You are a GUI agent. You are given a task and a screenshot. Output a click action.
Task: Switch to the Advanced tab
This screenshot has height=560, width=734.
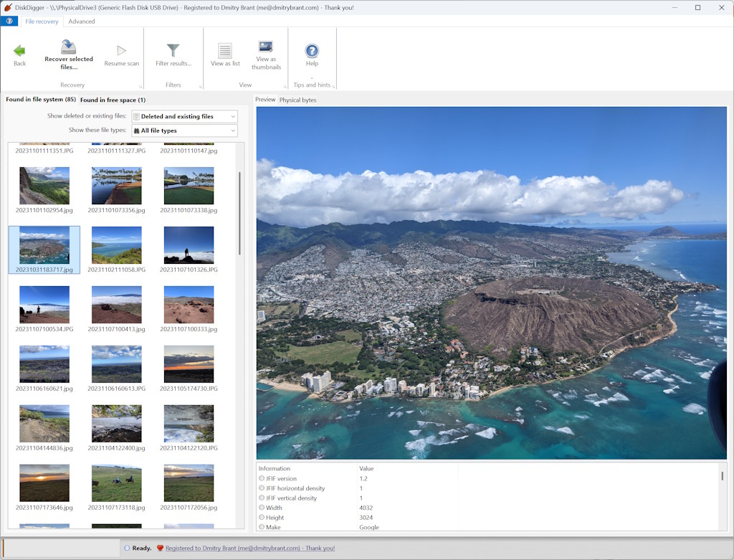[x=81, y=21]
